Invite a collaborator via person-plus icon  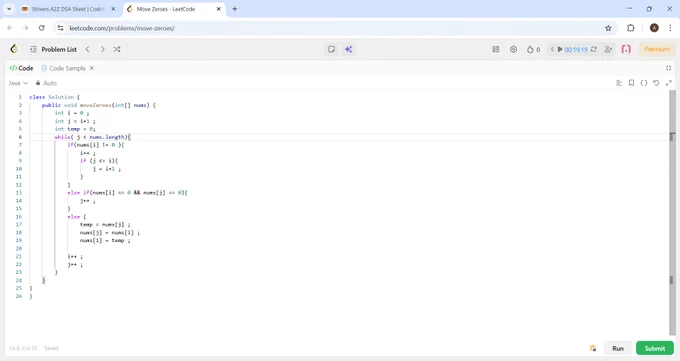(608, 49)
